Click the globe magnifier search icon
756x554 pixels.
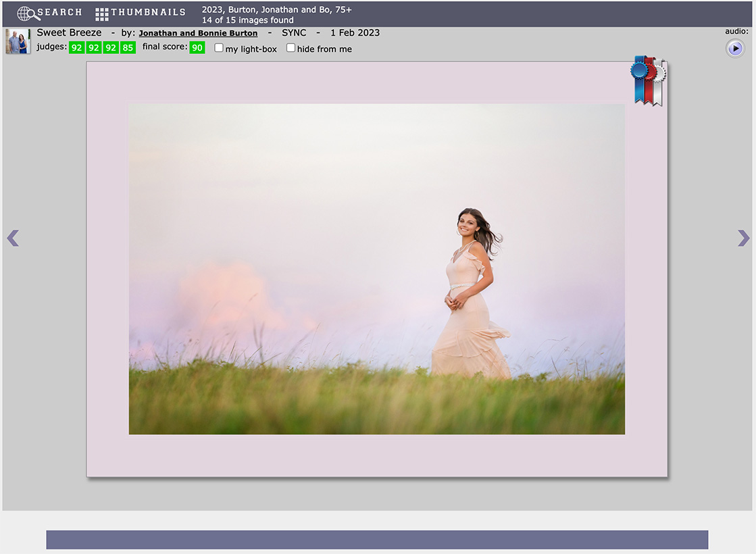[28, 14]
